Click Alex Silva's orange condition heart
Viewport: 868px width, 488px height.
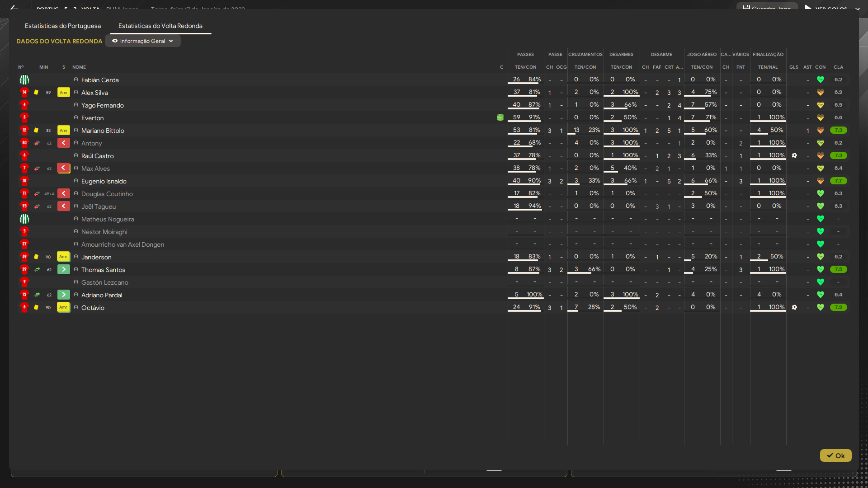click(821, 92)
